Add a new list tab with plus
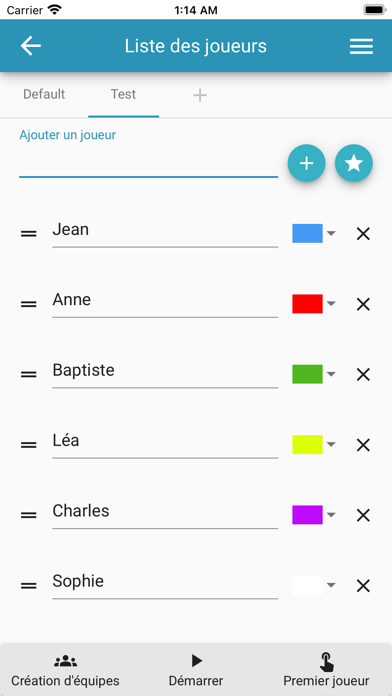Viewport: 392px width, 696px height. click(x=200, y=95)
